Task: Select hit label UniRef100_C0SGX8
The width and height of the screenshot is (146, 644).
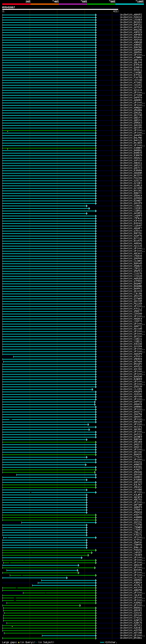Action: (x=131, y=276)
